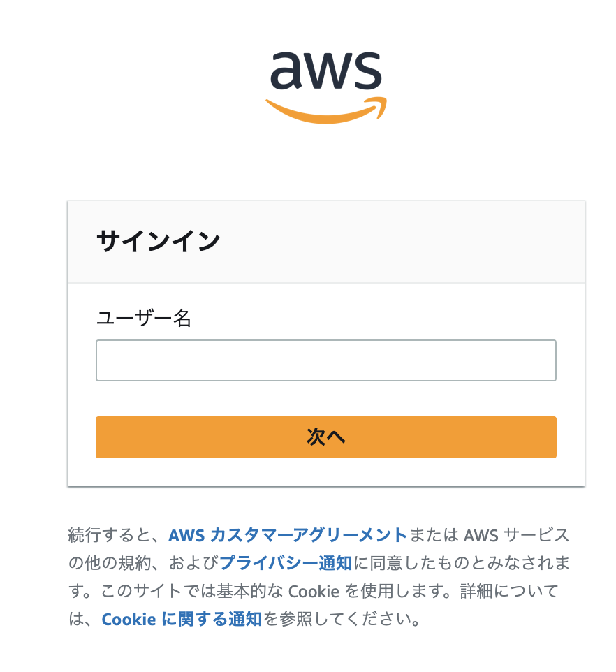Open the AWS カスタマーアグリーメント link

(x=288, y=535)
